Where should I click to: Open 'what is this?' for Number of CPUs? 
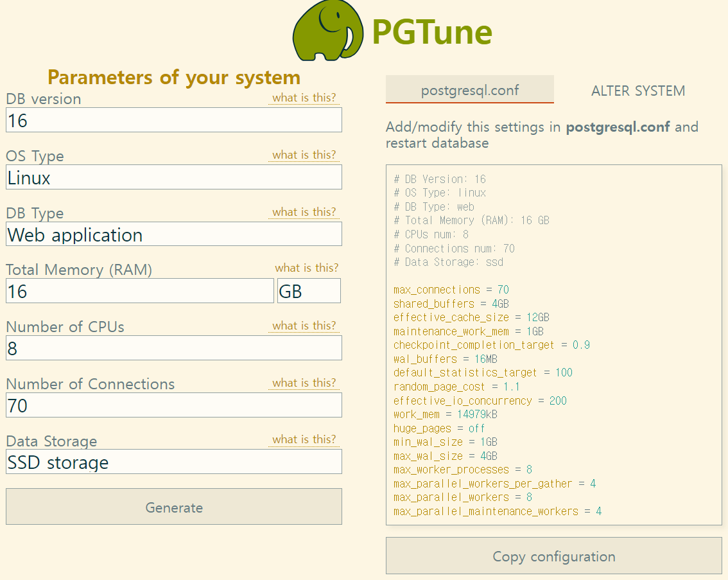[304, 326]
